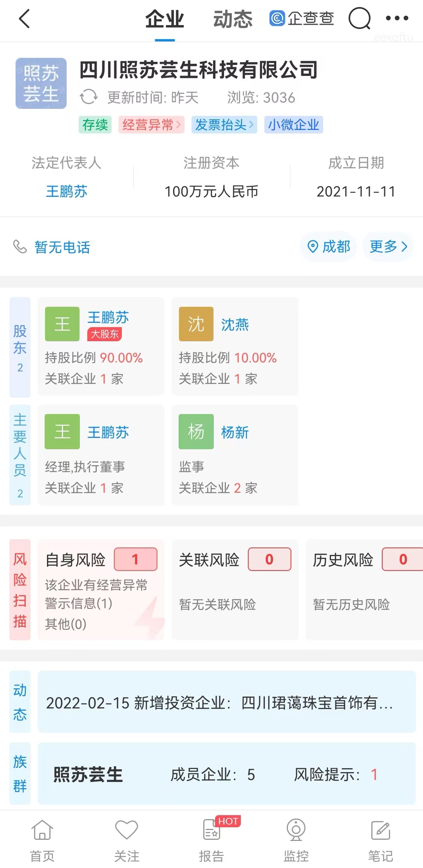Screen dimensions: 423x868
Task: Open the search magnifier icon
Action: [359, 18]
